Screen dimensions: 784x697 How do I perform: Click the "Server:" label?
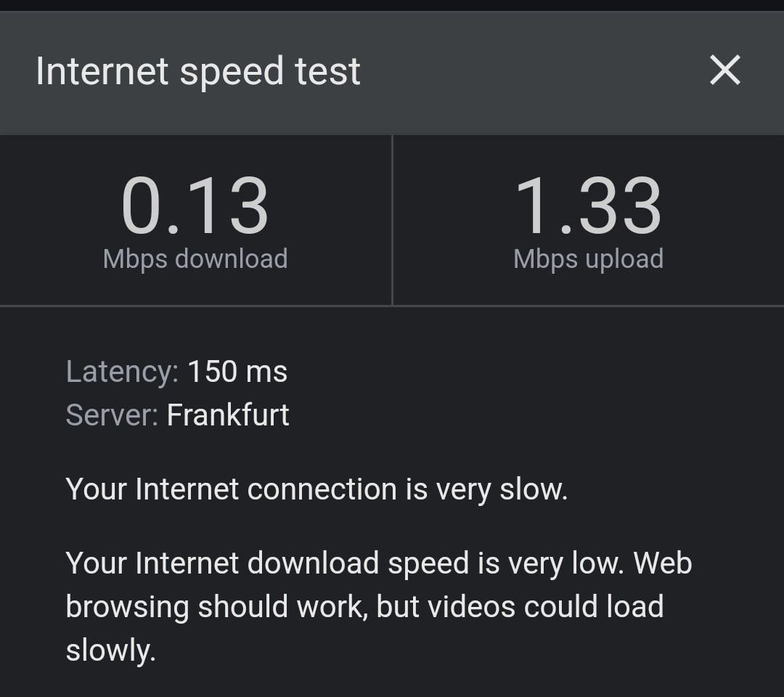(x=112, y=415)
